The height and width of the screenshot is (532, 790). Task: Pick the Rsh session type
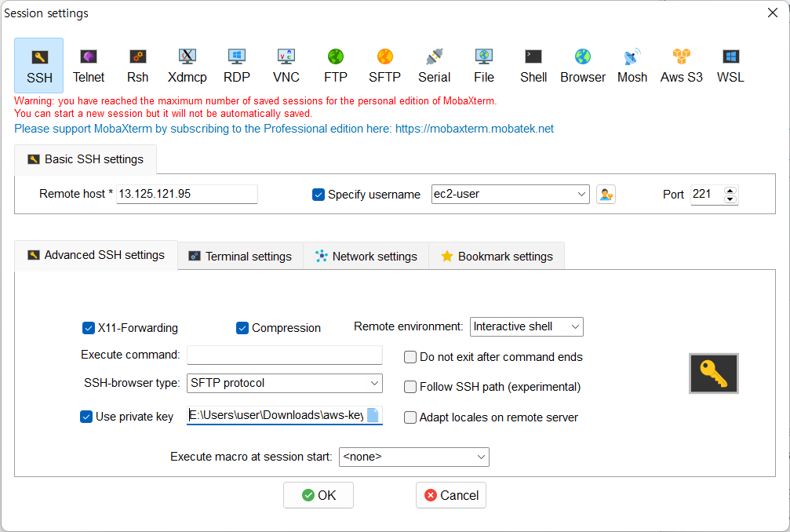tap(137, 65)
